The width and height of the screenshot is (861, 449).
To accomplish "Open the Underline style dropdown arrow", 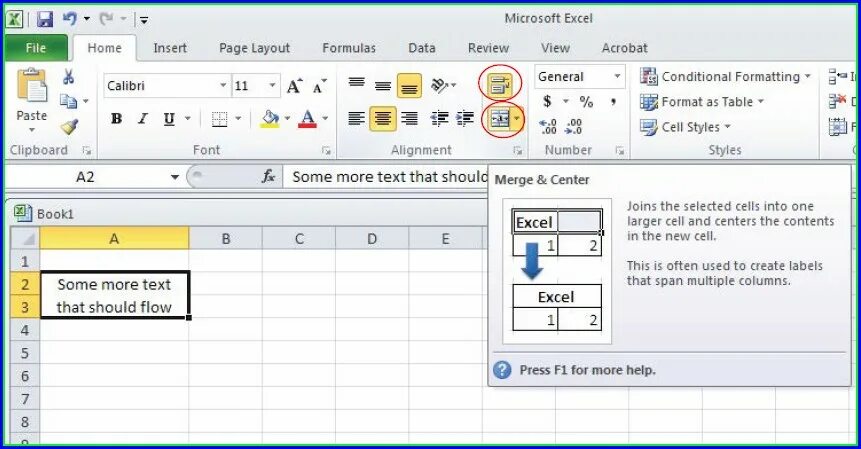I will click(188, 119).
